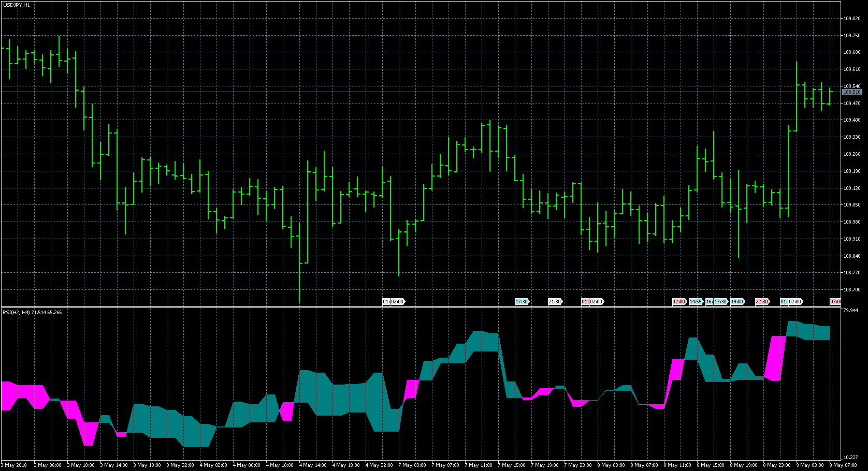Click the current price tag 109.516
This screenshot has height=471, width=868.
[x=851, y=92]
